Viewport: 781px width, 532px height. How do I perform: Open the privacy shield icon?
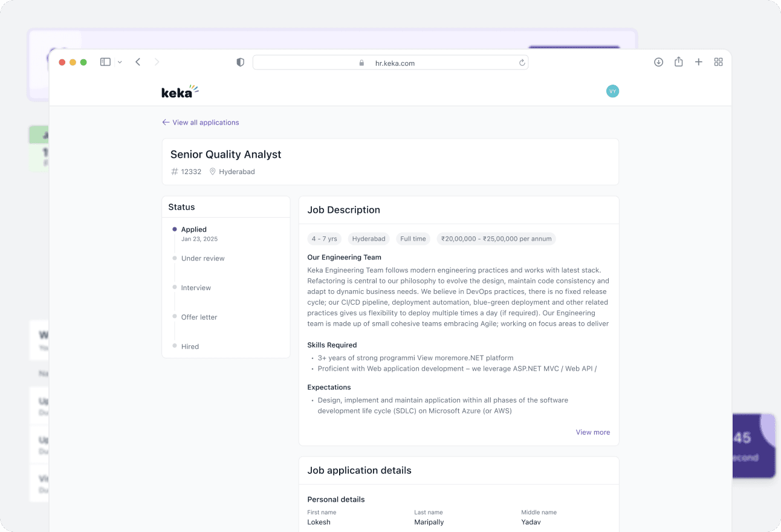coord(240,62)
